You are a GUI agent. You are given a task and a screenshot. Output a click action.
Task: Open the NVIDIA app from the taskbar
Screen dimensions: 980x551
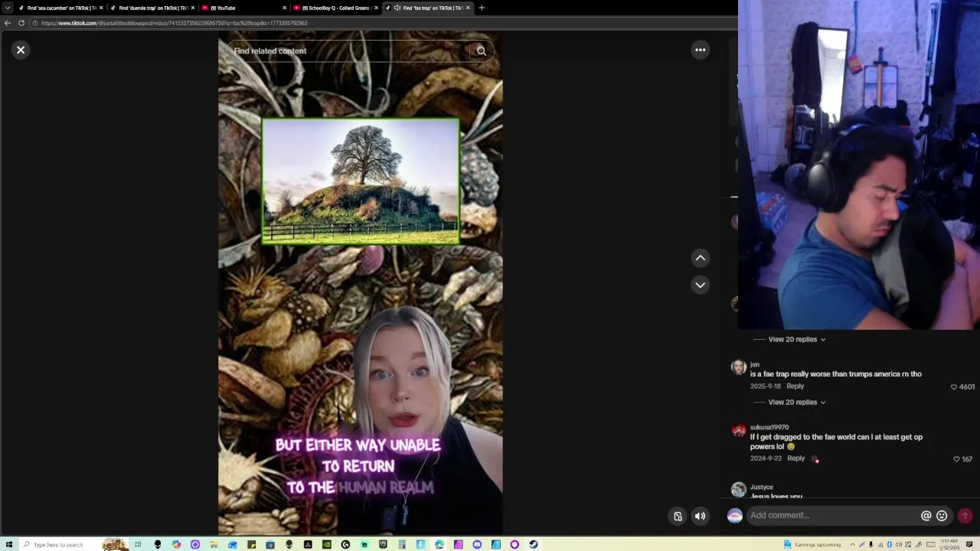(x=327, y=544)
